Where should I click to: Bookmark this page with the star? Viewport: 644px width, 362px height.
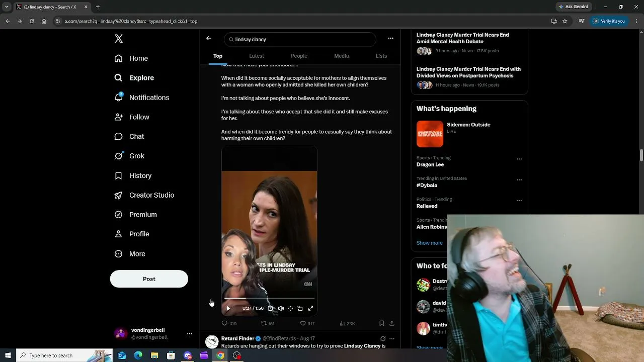[x=565, y=21]
